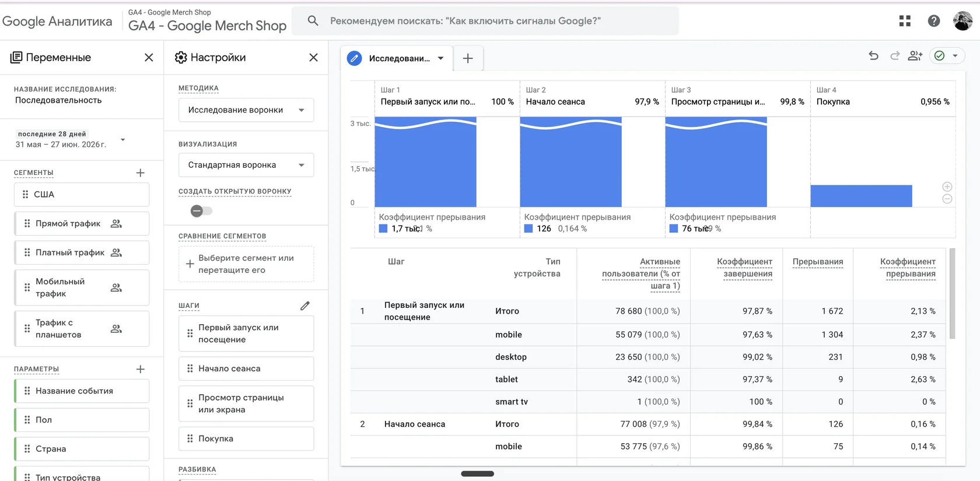This screenshot has width=980, height=481.
Task: Select the США segment
Action: [82, 195]
